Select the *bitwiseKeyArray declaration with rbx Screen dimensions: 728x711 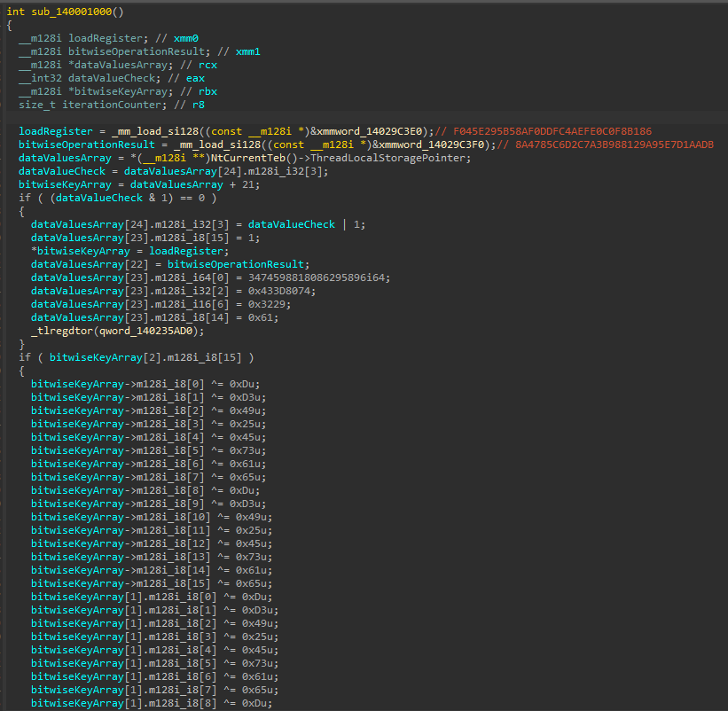click(x=118, y=91)
